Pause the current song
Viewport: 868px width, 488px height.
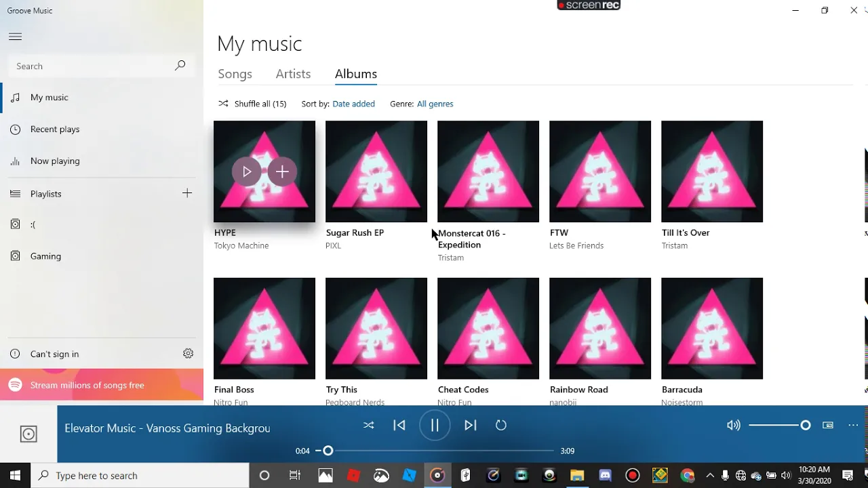(435, 426)
